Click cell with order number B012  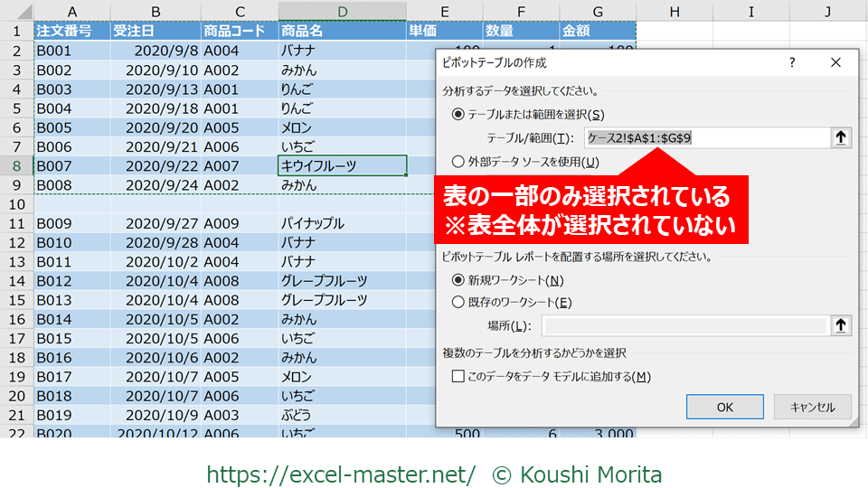[x=71, y=280]
